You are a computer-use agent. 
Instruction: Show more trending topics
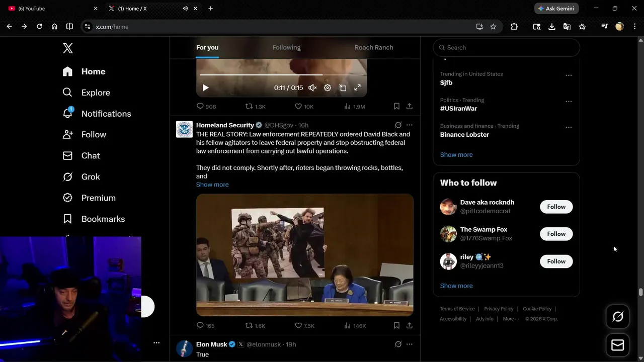(x=456, y=155)
